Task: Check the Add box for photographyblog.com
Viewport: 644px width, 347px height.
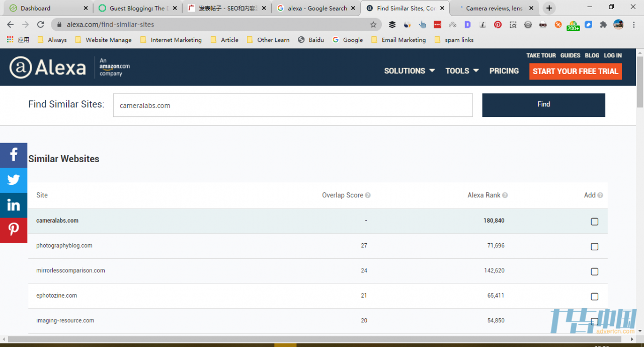Action: tap(594, 247)
